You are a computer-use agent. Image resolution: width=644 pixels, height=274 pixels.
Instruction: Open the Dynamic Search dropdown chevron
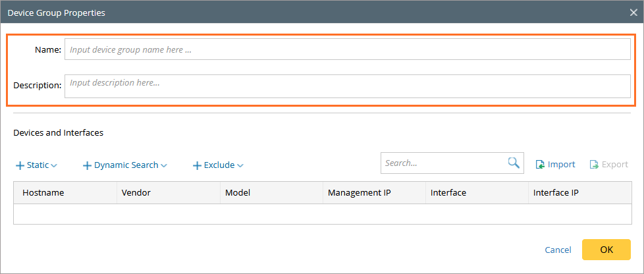pos(164,165)
